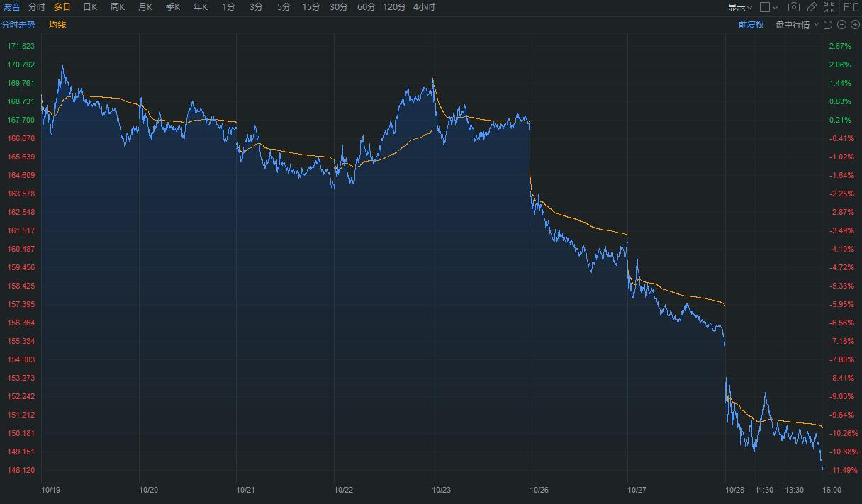Click the 2.67% percentage axis value
Image resolution: width=862 pixels, height=504 pixels.
[x=840, y=46]
